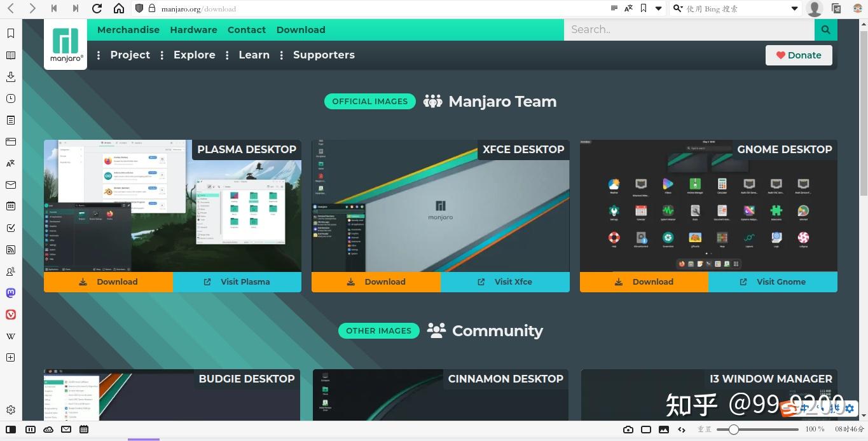Open the Calendar panel in sidebar
868x441 pixels.
pos(11,207)
